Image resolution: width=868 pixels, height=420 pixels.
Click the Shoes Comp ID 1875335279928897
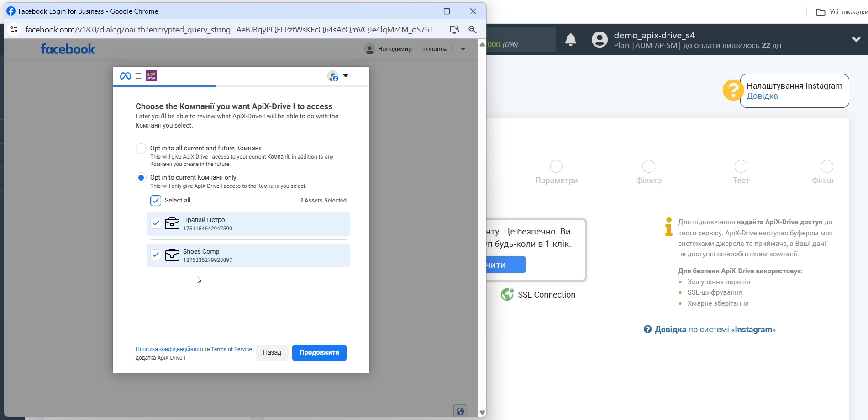coord(208,260)
